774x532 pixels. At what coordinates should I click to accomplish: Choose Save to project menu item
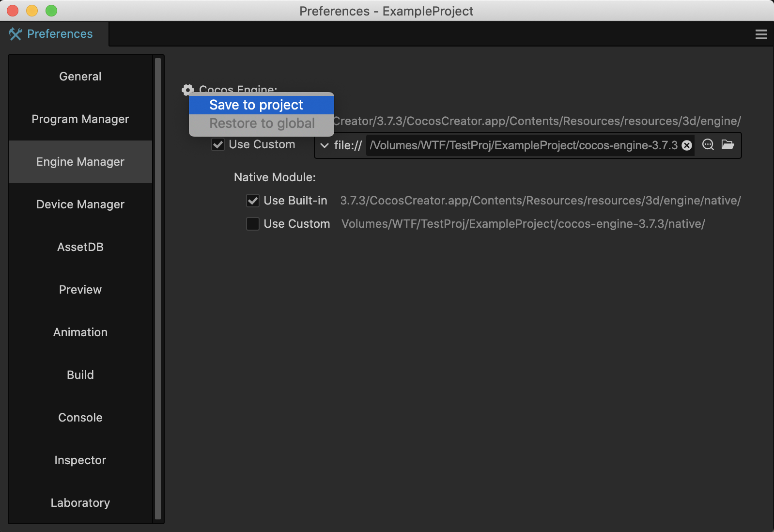[x=262, y=105]
